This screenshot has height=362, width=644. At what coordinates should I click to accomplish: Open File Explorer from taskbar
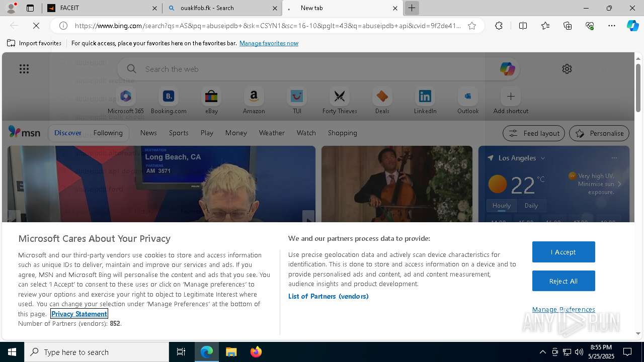pos(231,352)
